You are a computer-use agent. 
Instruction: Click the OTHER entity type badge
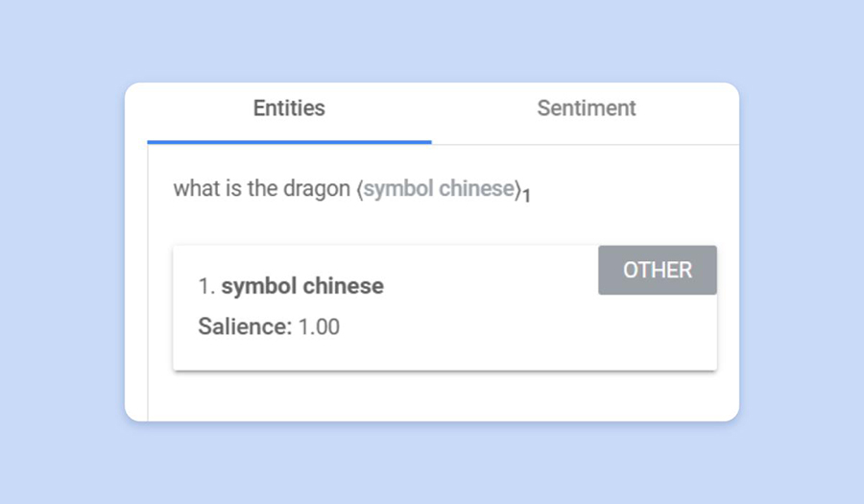pyautogui.click(x=658, y=270)
